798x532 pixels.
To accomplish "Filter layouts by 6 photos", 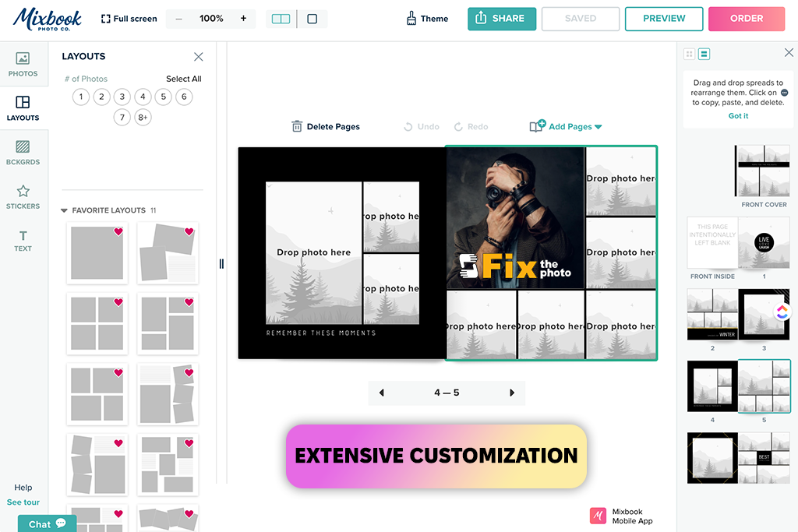I will [x=184, y=97].
